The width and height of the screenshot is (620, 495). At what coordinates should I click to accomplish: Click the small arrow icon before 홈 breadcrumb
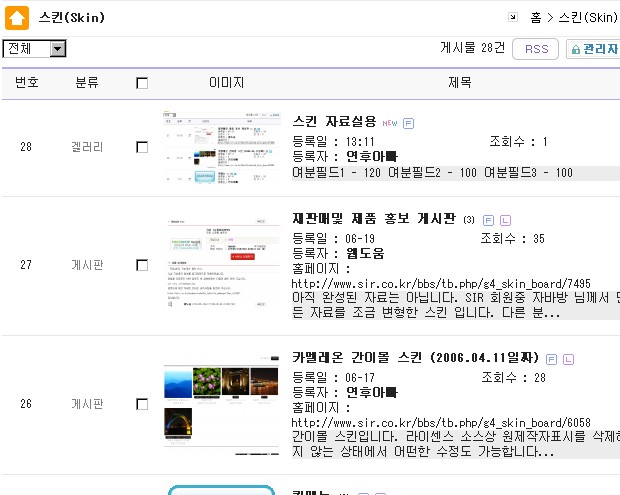click(514, 17)
